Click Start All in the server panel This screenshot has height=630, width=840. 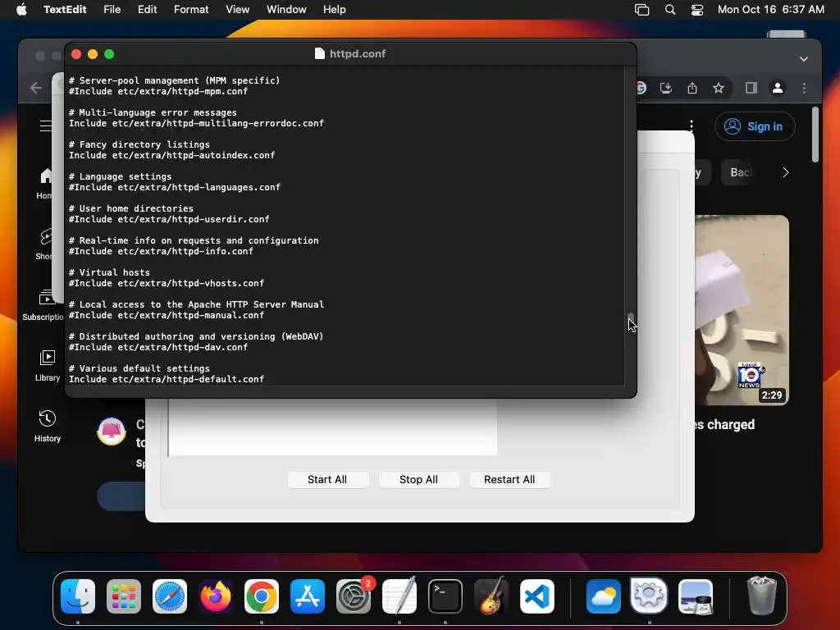click(327, 479)
